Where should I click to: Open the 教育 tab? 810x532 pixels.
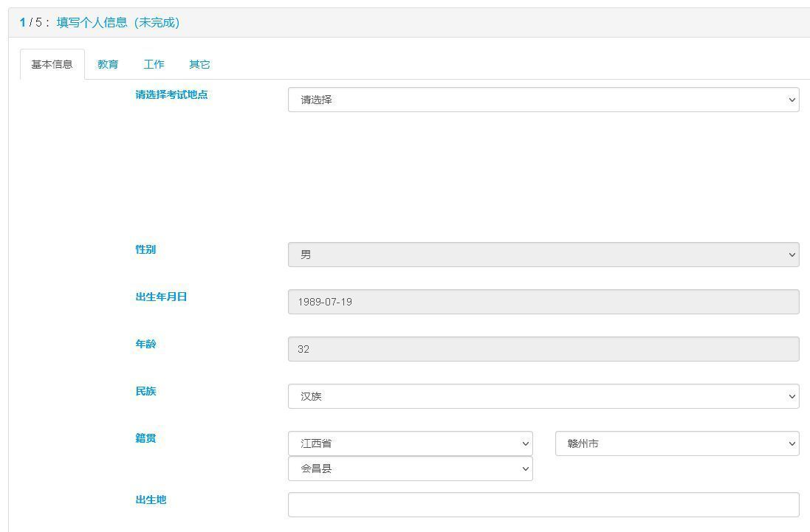pyautogui.click(x=108, y=64)
